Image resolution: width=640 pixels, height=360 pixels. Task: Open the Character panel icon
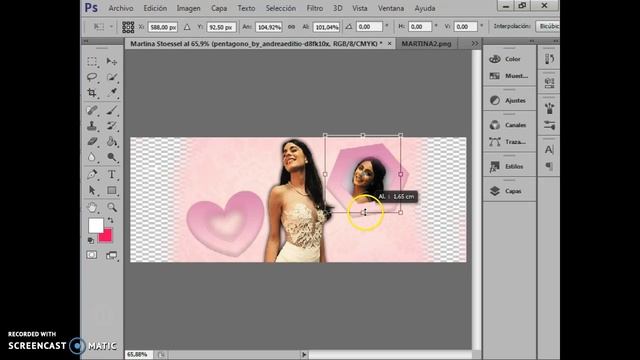coord(549,150)
